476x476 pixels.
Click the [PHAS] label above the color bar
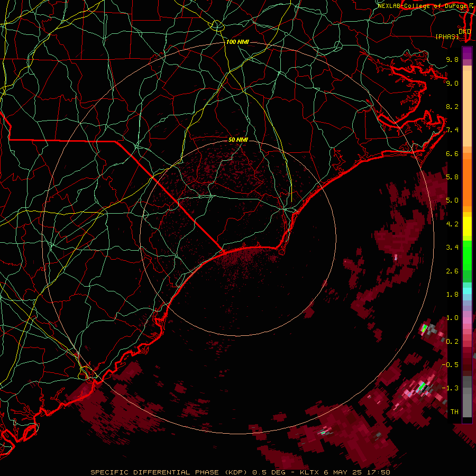447,37
